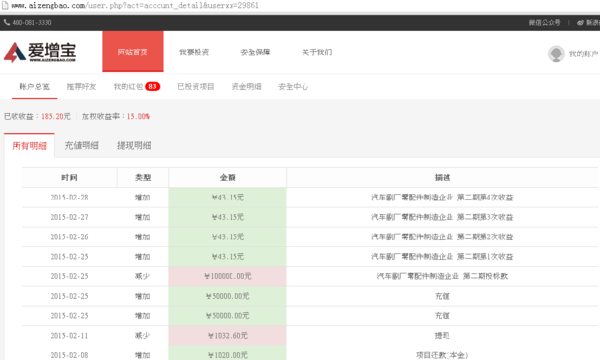Open the 网站首页 menu item

pos(132,52)
